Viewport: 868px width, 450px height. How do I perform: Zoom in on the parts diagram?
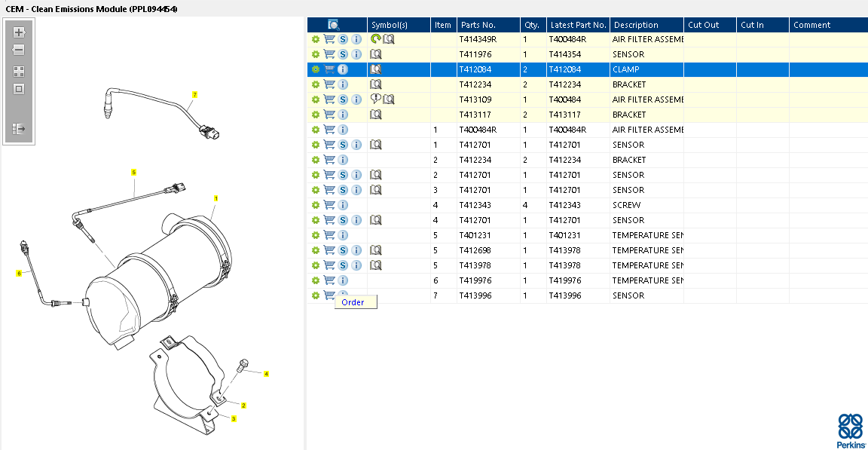[x=19, y=33]
